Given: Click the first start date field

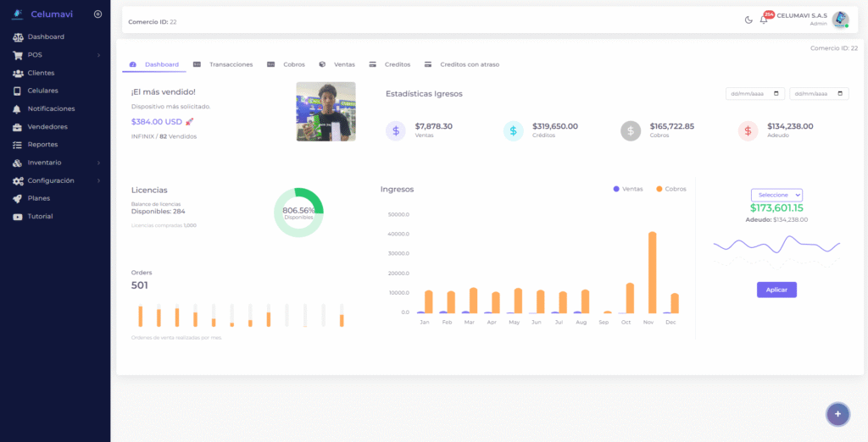Looking at the screenshot, I should click(754, 94).
